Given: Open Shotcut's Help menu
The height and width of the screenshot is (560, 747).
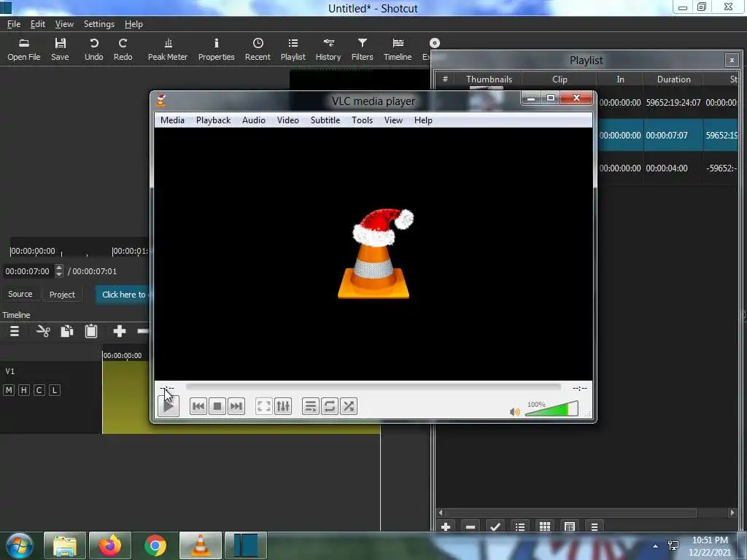Looking at the screenshot, I should (x=134, y=24).
